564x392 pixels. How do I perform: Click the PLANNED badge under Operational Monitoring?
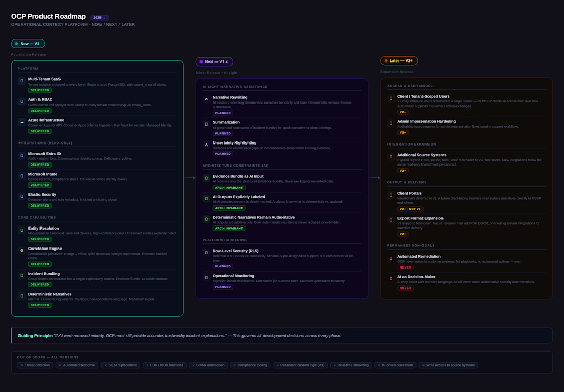[x=223, y=287]
